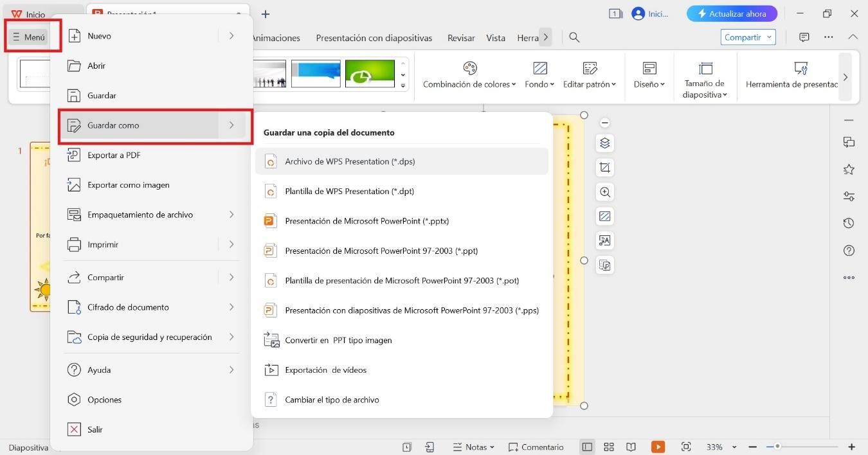Click the magnifier zoom icon next to the slide
The height and width of the screenshot is (455, 868).
(x=604, y=192)
